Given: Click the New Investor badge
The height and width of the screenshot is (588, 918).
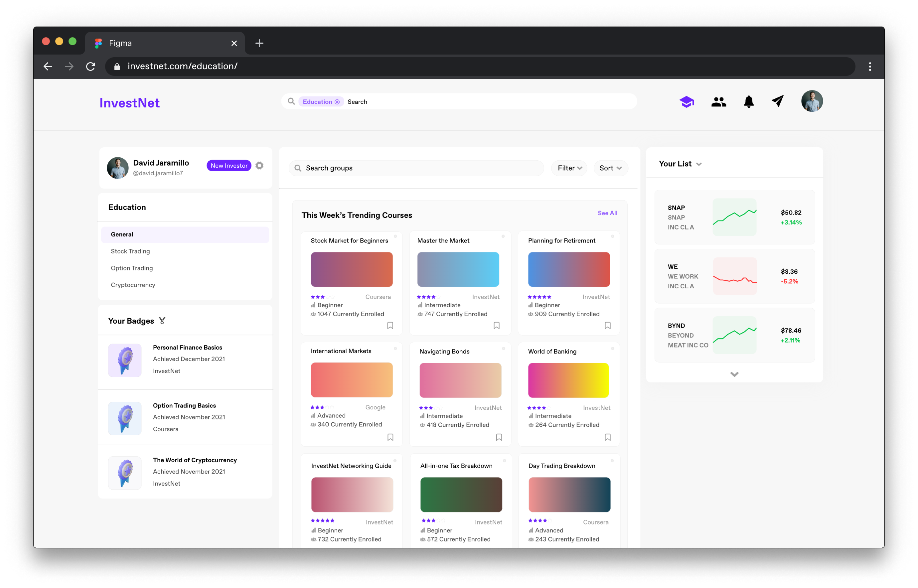Looking at the screenshot, I should click(x=229, y=165).
